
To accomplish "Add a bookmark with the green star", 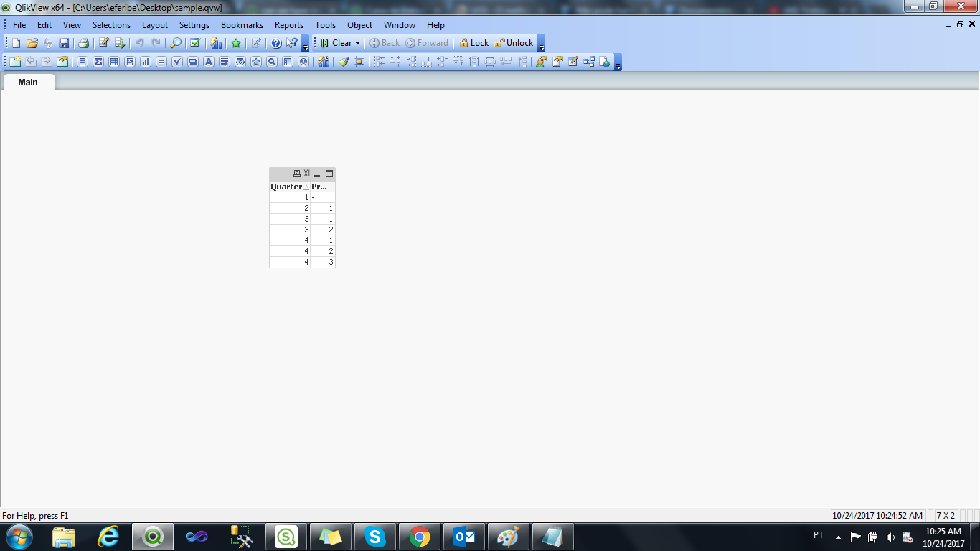I will click(x=236, y=43).
